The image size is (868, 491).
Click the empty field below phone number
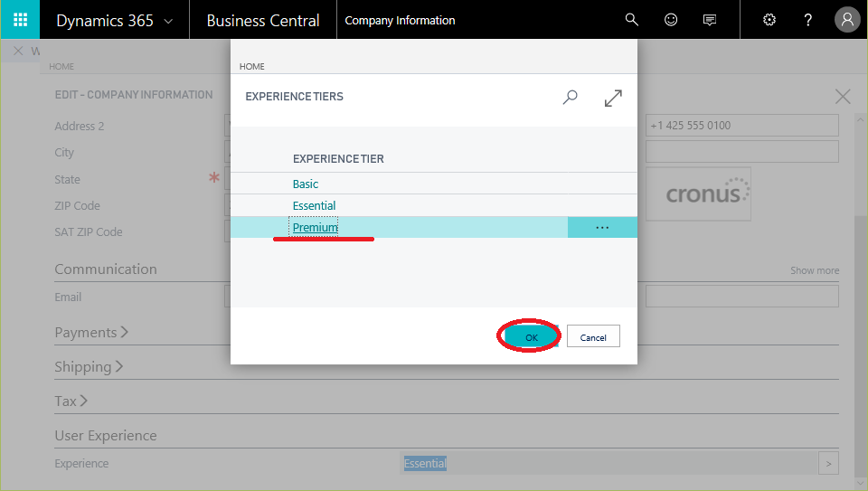point(741,151)
